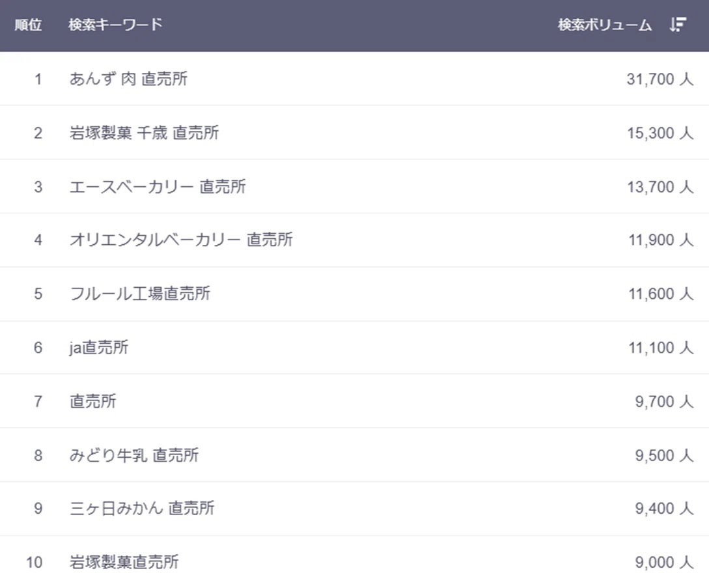Open the 岩塚製菓 千歳 直売所 keyword
Viewport: 709px width, 588px height.
(x=144, y=133)
